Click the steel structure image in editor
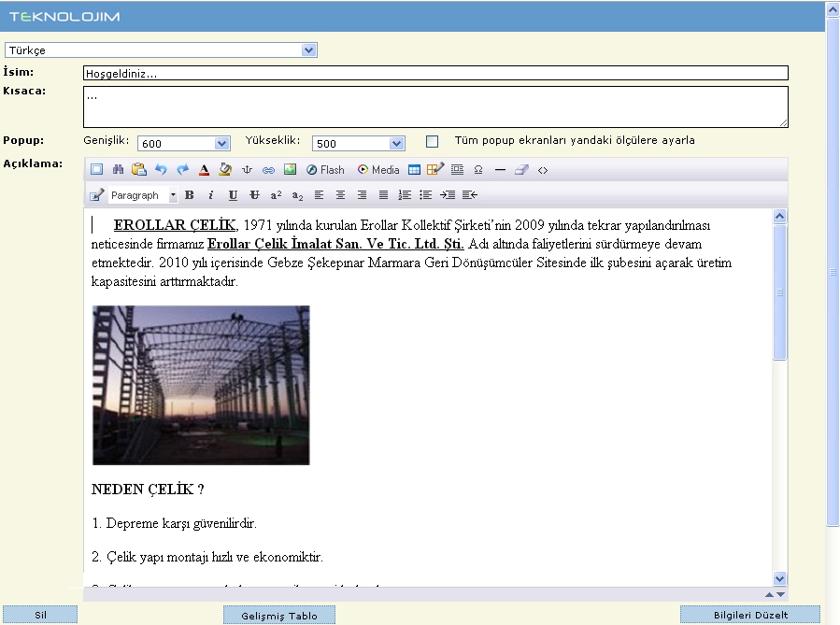Viewport: 840px width, 625px height. tap(201, 385)
